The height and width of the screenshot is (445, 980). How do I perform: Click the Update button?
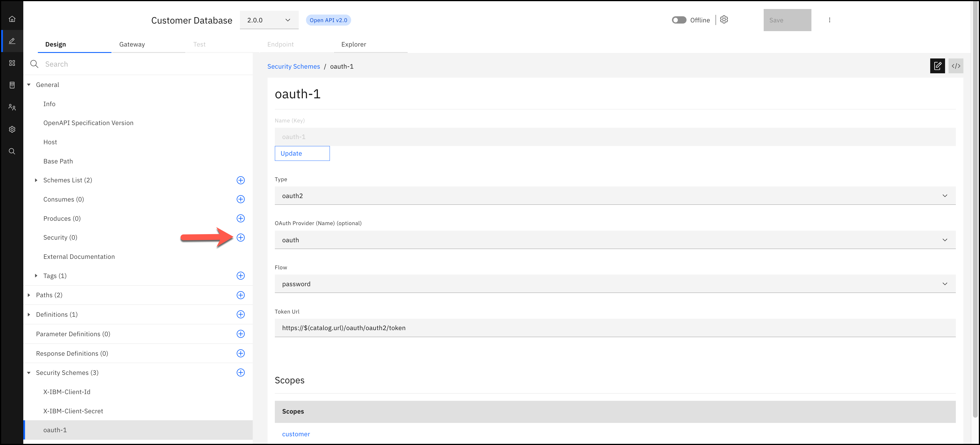tap(302, 153)
